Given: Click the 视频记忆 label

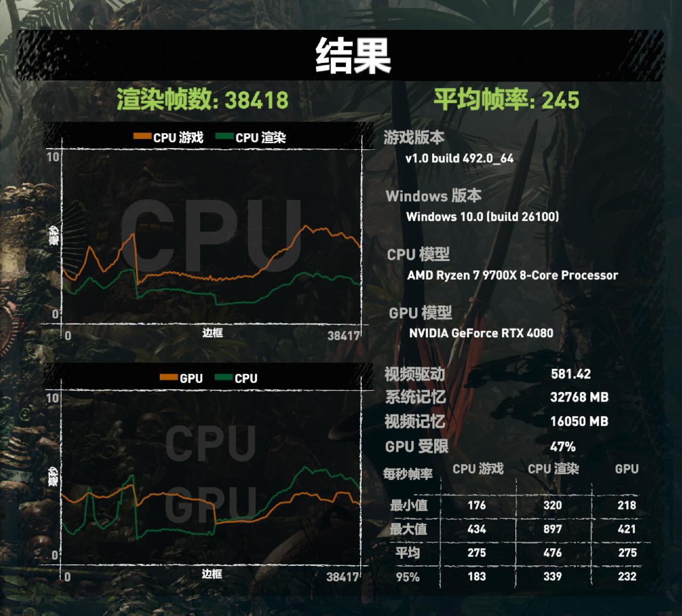Looking at the screenshot, I should pos(415,421).
